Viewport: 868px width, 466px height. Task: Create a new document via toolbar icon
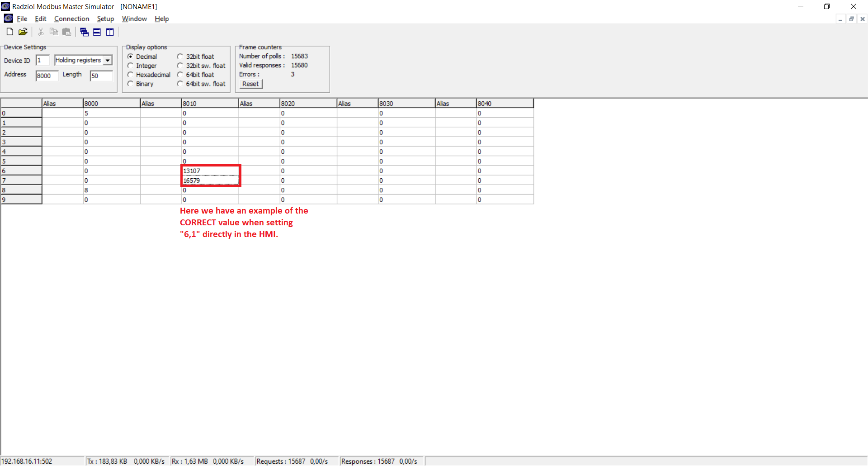click(x=9, y=32)
